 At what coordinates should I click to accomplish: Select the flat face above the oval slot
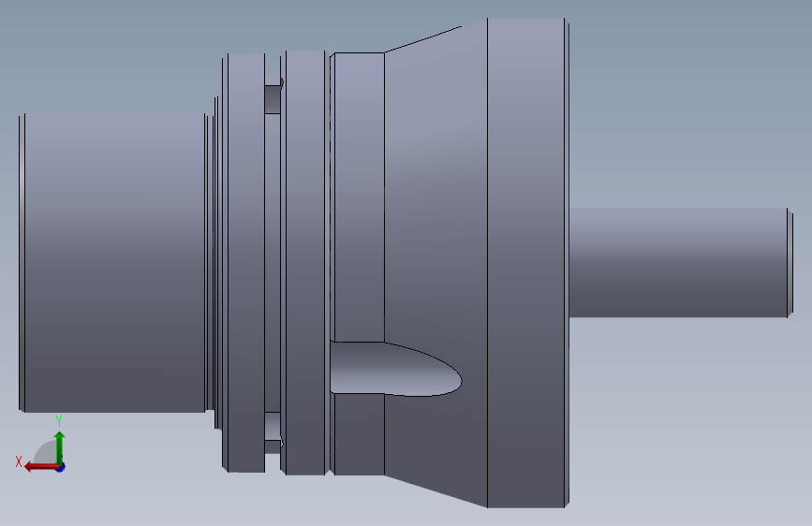pos(360,197)
